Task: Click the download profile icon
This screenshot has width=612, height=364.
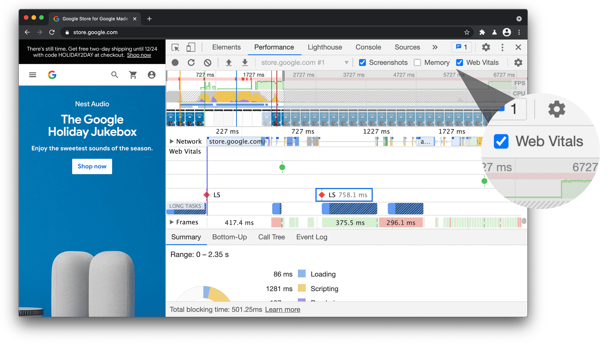Action: (x=245, y=62)
